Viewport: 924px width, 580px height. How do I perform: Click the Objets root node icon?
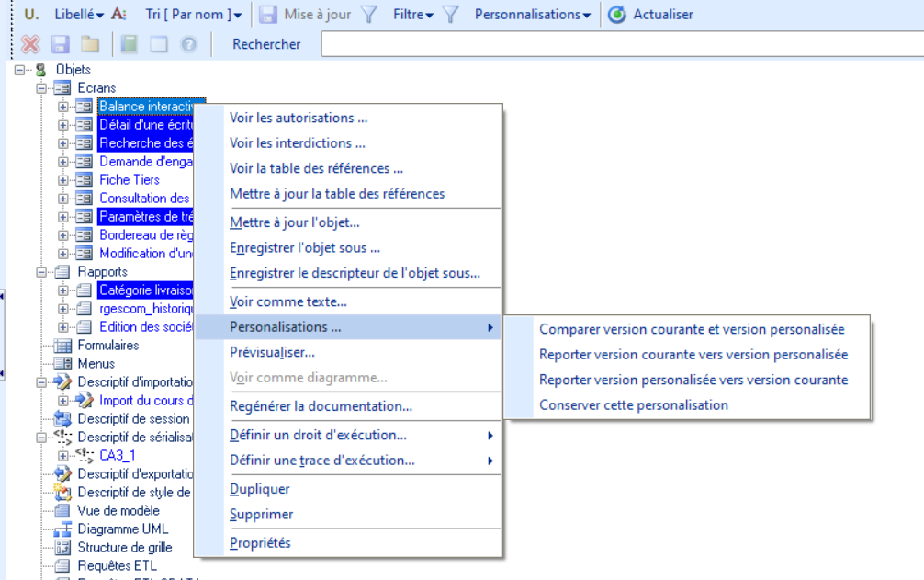click(x=40, y=70)
